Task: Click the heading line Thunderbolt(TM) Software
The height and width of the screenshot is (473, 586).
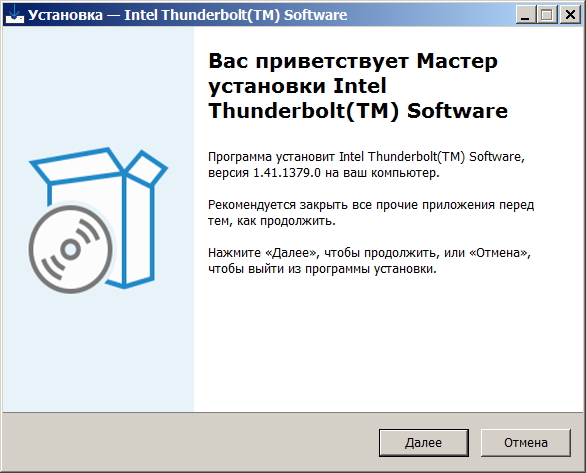Action: click(x=358, y=111)
